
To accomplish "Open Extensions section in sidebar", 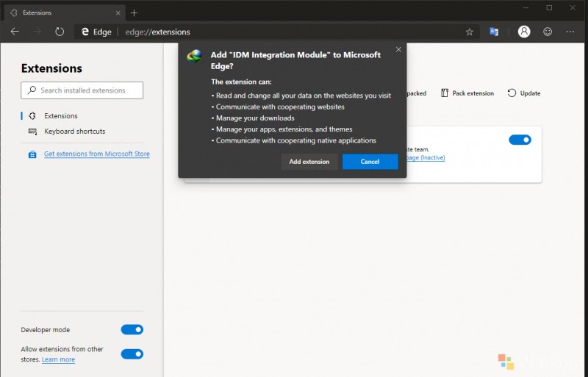I will coord(61,116).
